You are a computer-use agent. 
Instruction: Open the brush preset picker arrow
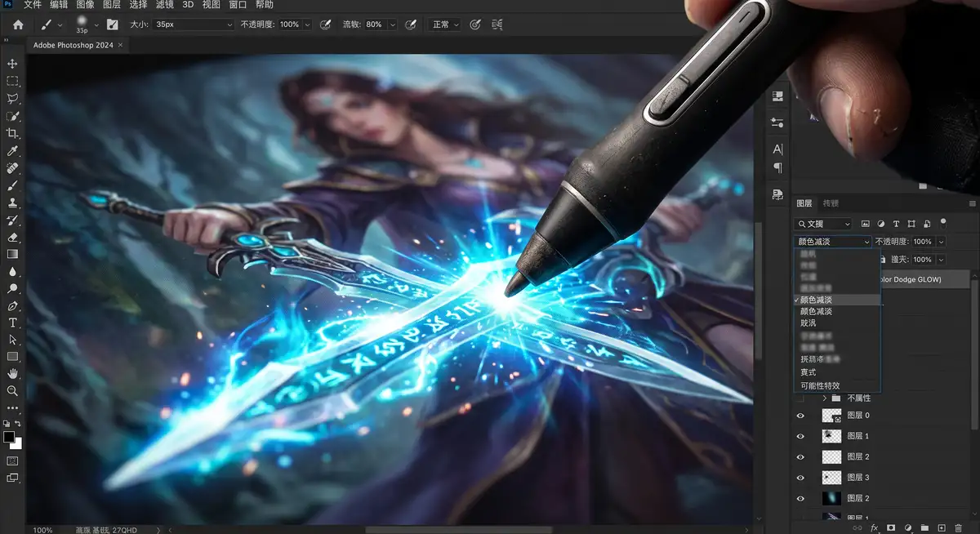coord(96,24)
